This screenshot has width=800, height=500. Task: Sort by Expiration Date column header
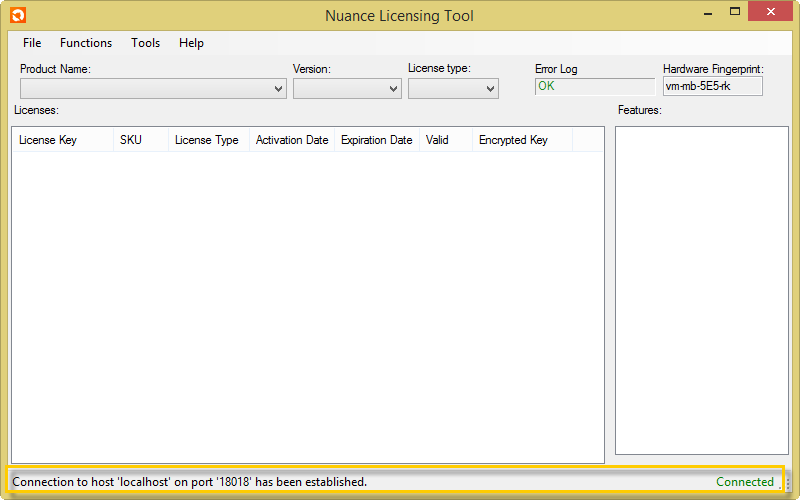(x=377, y=140)
